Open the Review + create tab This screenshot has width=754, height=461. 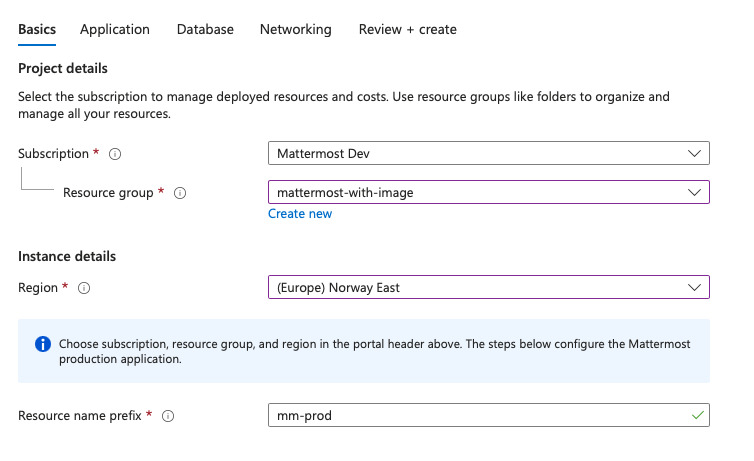[408, 29]
